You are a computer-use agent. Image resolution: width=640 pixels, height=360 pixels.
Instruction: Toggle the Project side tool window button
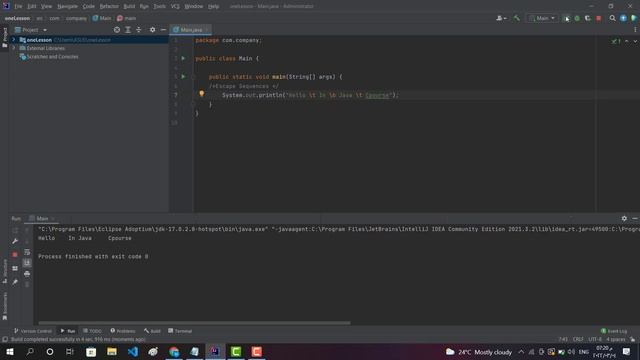click(4, 38)
